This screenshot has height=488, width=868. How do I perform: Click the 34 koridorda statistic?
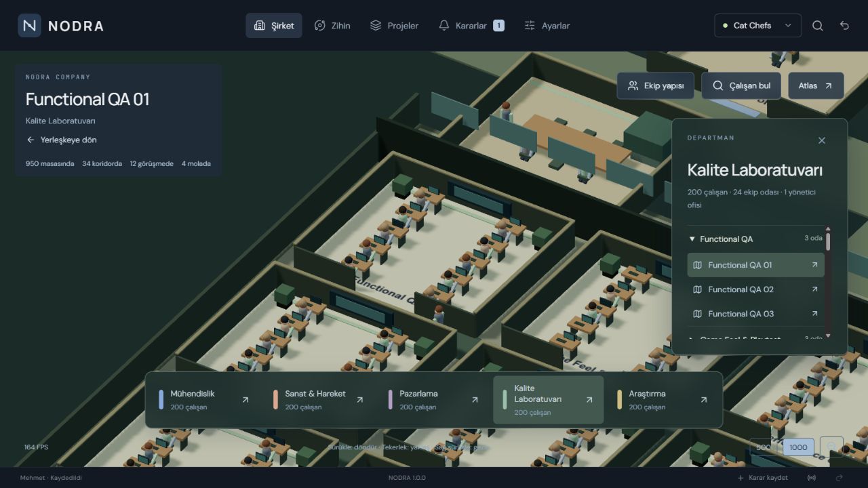[x=102, y=163]
